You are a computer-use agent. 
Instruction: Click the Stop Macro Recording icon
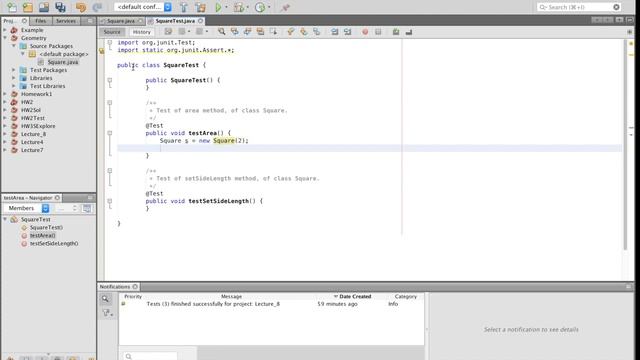(x=378, y=32)
